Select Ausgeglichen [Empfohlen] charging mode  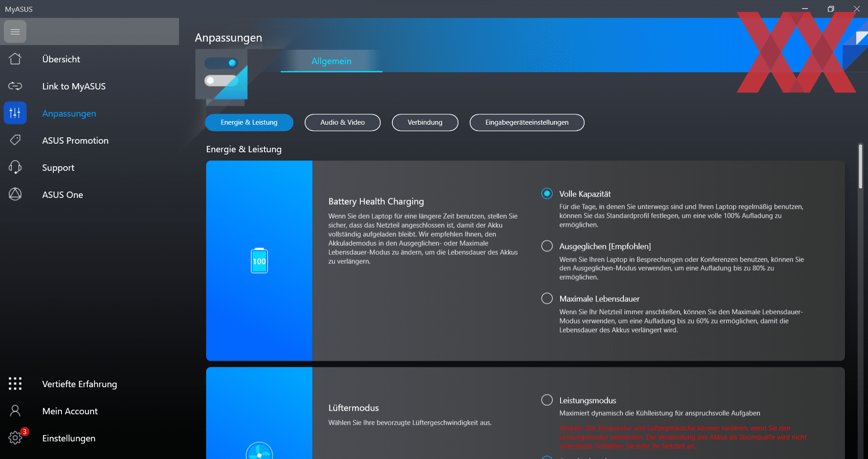click(x=547, y=246)
